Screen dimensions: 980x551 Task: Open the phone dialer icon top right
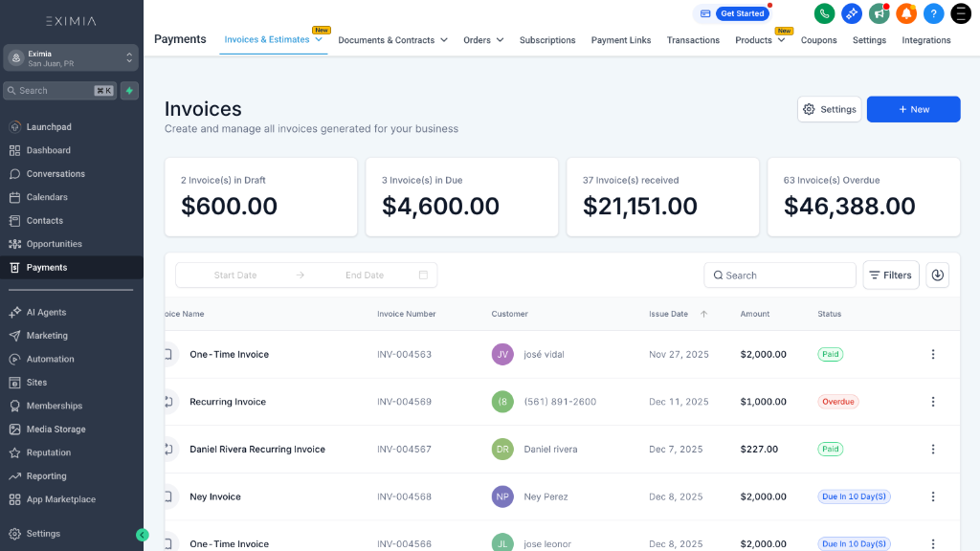(824, 14)
